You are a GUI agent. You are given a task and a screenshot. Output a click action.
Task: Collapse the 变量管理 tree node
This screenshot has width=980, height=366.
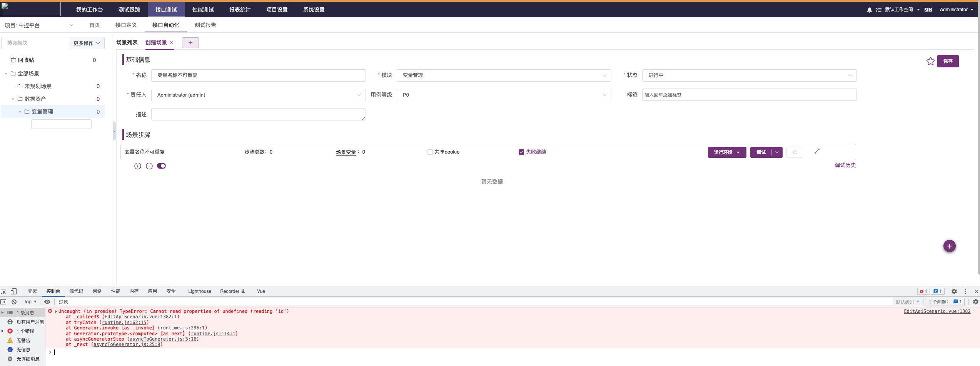pyautogui.click(x=20, y=111)
